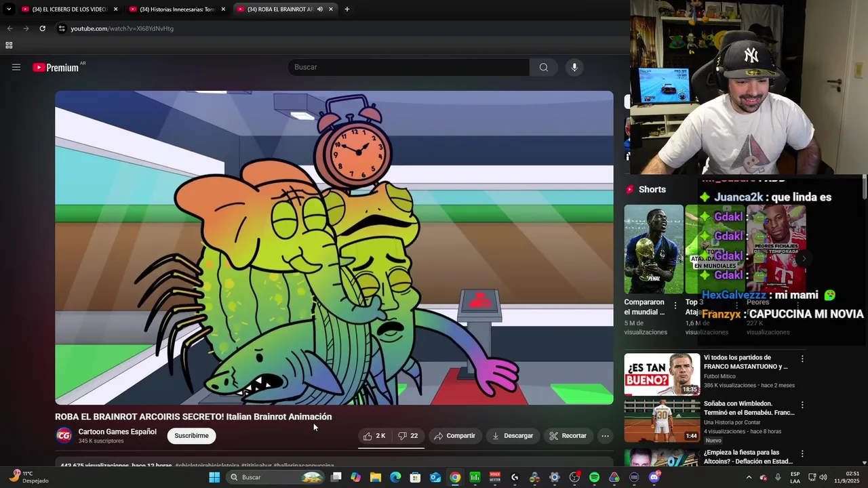Open the Cartoon Games Español channel name
The width and height of the screenshot is (868, 488).
[x=117, y=432]
